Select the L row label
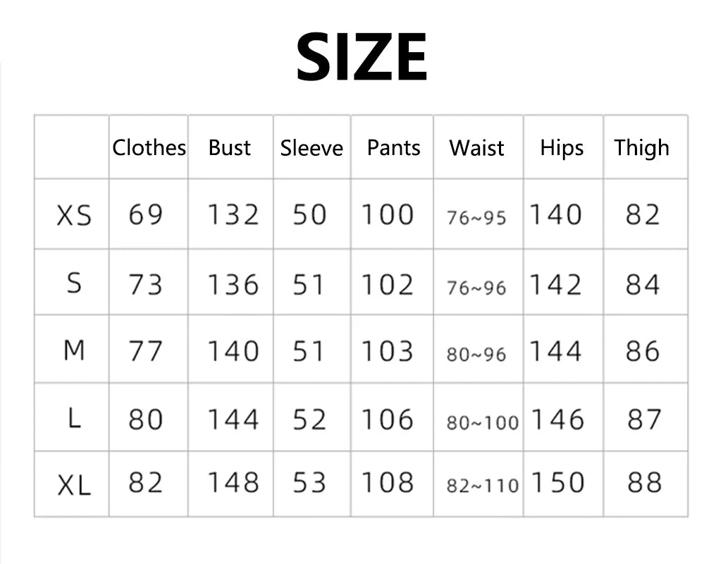This screenshot has height=564, width=728. click(74, 419)
